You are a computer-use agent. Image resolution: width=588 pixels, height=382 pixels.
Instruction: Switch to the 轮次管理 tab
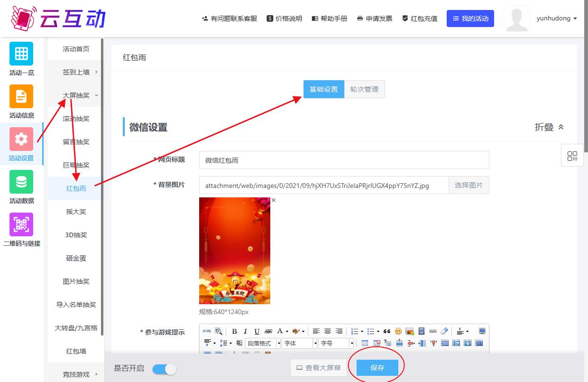(364, 89)
